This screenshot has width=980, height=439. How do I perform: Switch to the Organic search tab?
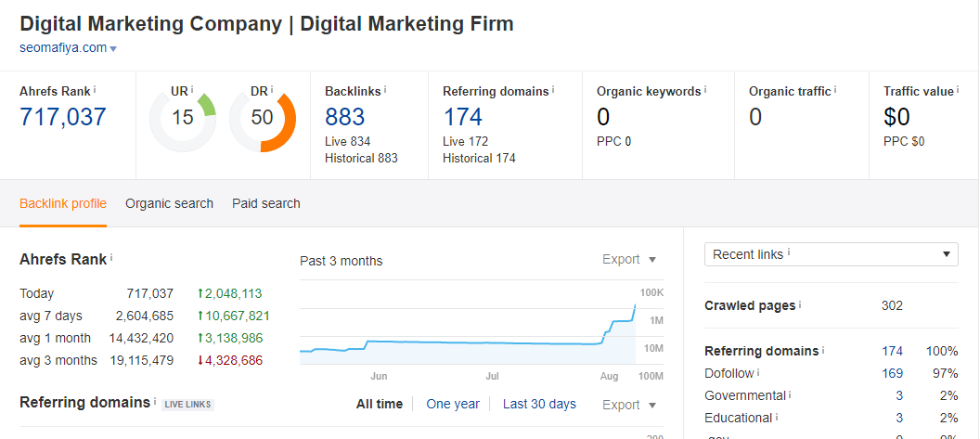click(x=169, y=203)
